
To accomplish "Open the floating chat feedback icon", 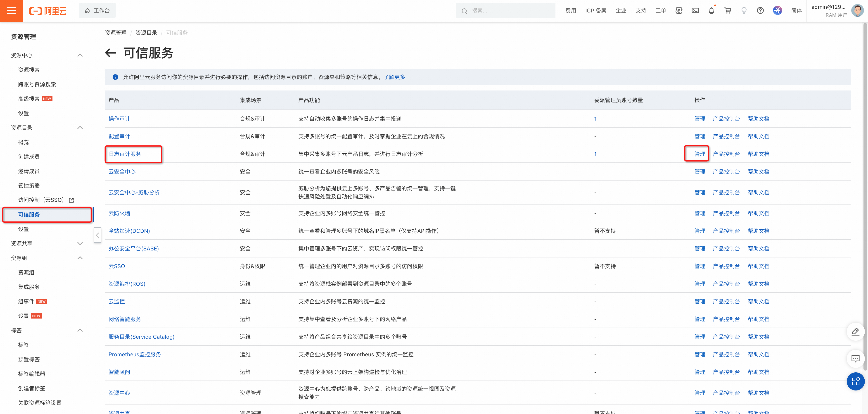I will 855,359.
